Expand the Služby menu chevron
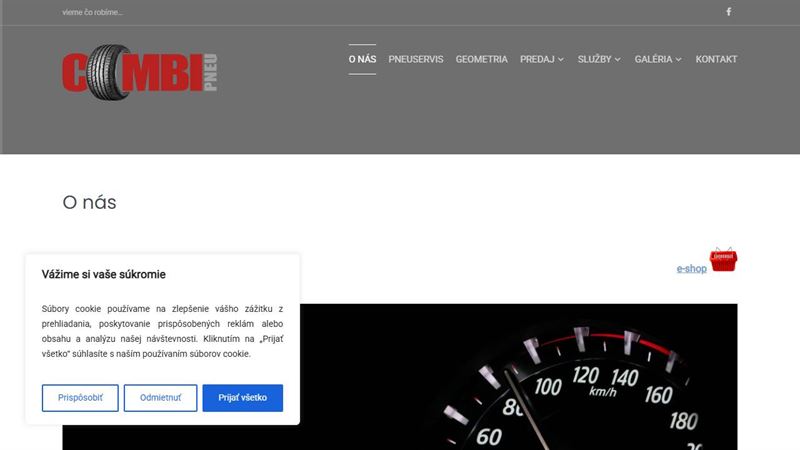This screenshot has height=450, width=800. coord(617,60)
